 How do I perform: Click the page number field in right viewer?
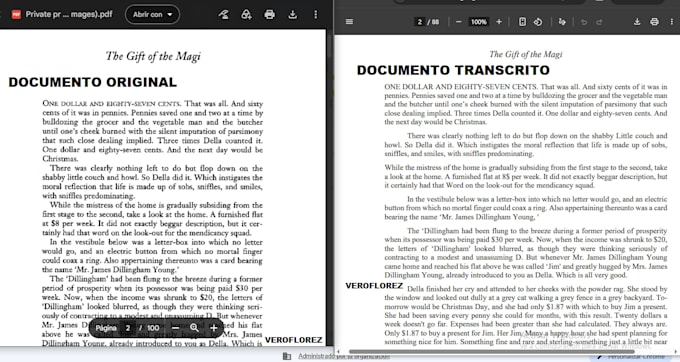pyautogui.click(x=419, y=22)
